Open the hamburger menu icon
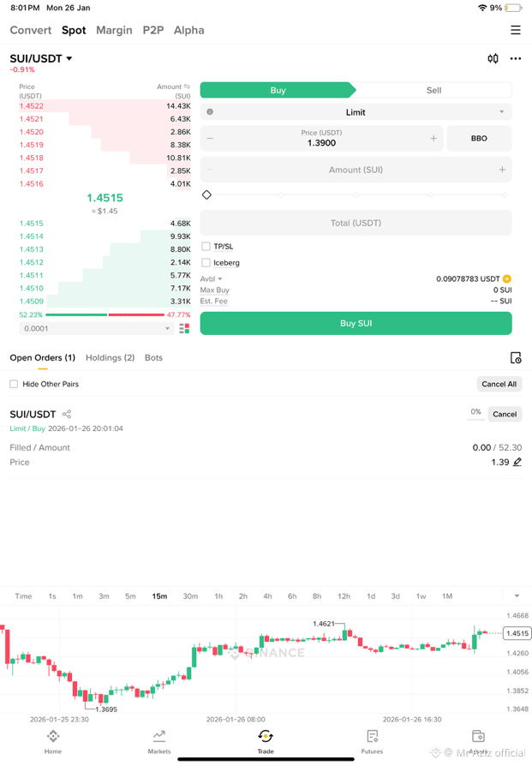The height and width of the screenshot is (766, 532). (x=516, y=30)
